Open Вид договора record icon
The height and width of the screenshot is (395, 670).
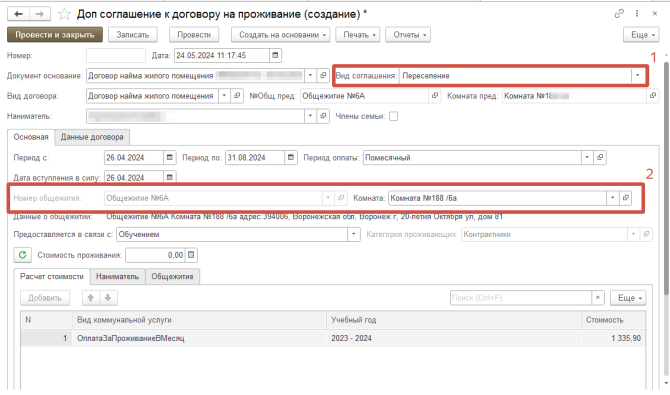(237, 96)
